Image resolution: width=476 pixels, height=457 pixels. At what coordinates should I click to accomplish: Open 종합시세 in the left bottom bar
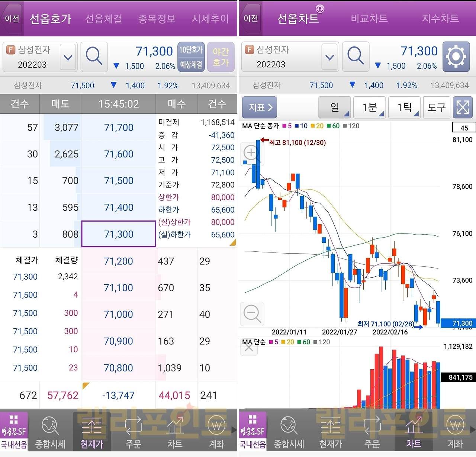[50, 431]
